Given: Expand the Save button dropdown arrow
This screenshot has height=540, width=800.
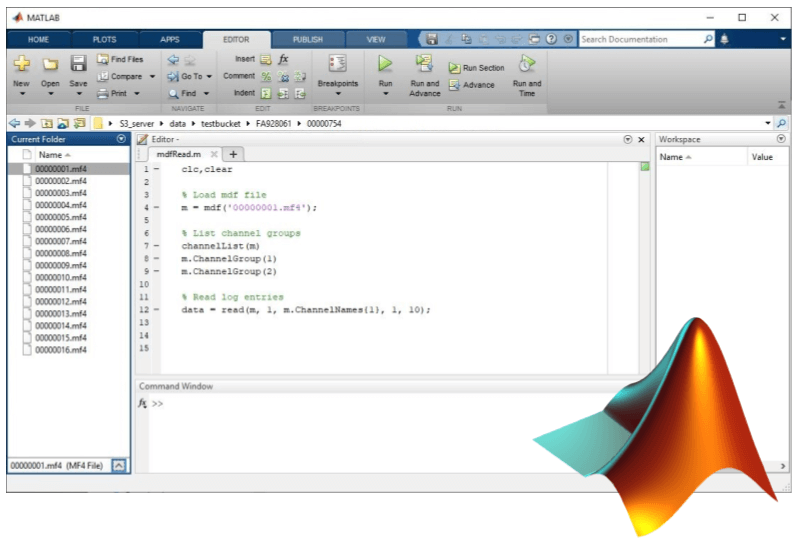Looking at the screenshot, I should click(x=78, y=94).
